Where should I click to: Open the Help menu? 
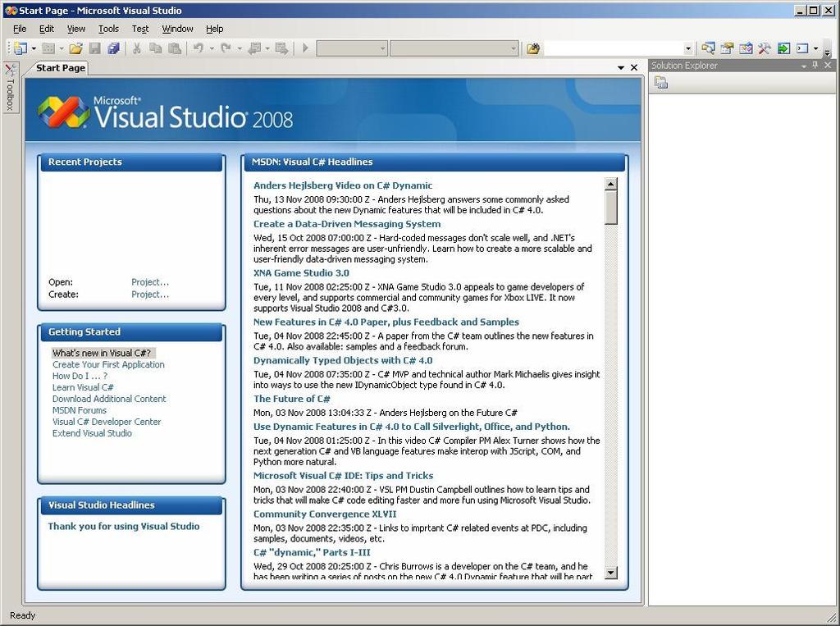pos(214,29)
